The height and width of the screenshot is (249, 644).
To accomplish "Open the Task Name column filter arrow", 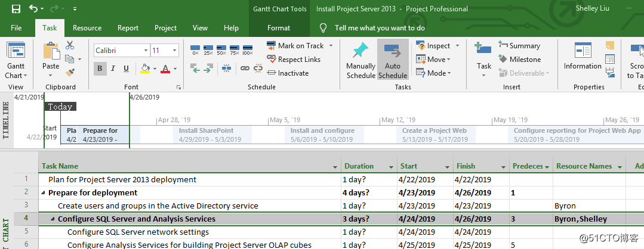I will point(335,167).
